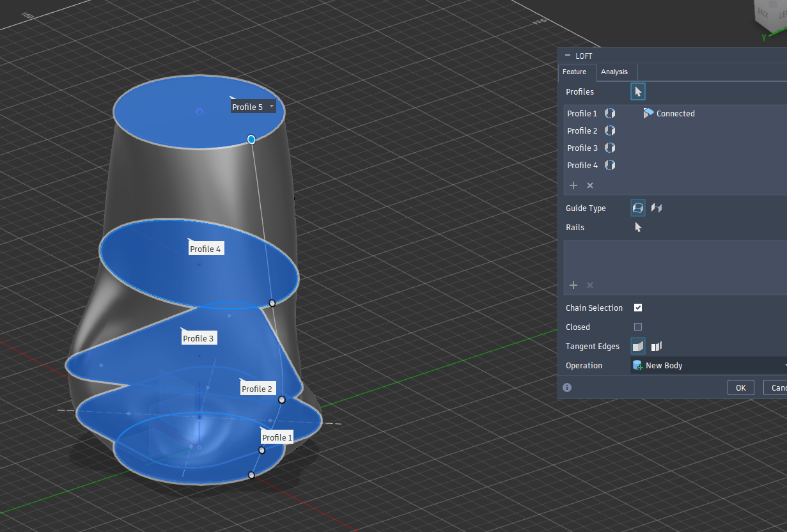
Task: Click the Profile 4 label in viewport
Action: pos(205,249)
